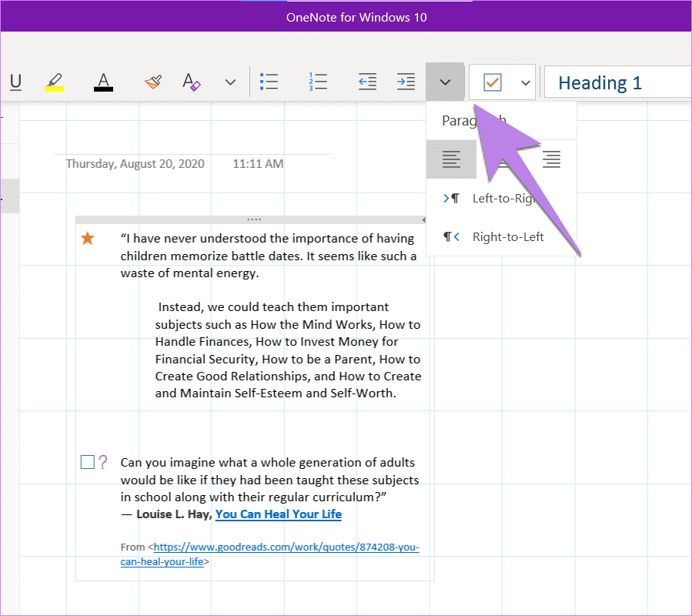Decrease the paragraph indent
This screenshot has height=616, width=692.
(367, 82)
